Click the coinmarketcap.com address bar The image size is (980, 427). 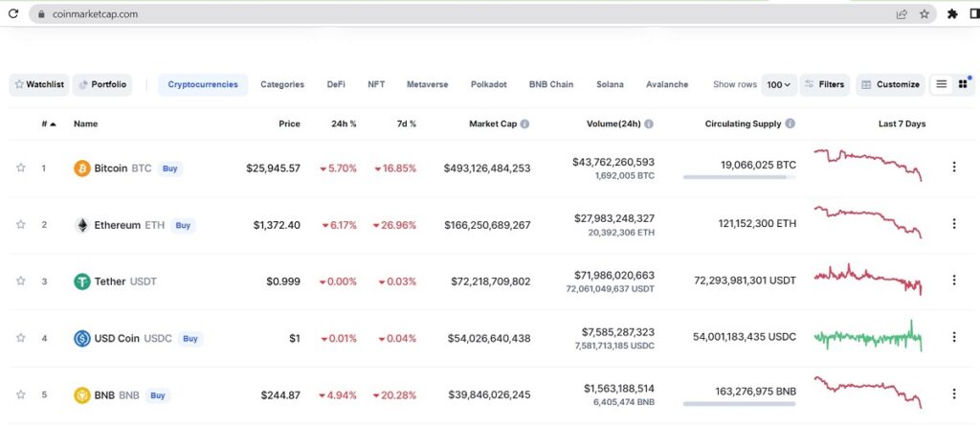pyautogui.click(x=482, y=13)
